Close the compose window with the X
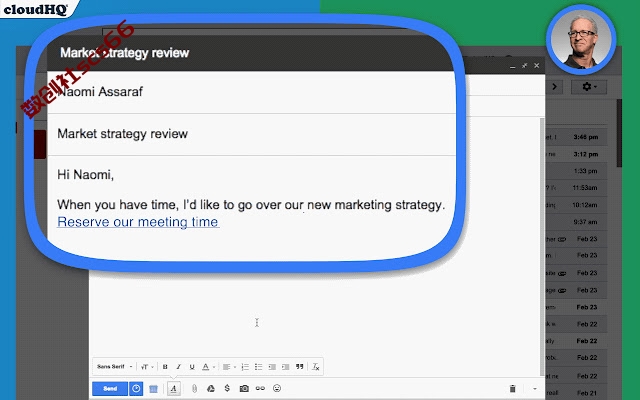The image size is (640, 400). [537, 66]
